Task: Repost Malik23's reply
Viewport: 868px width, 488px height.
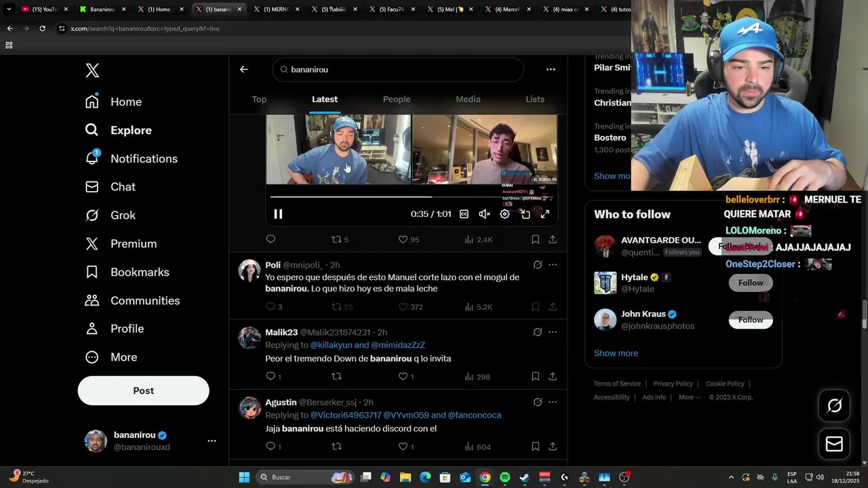Action: 336,376
